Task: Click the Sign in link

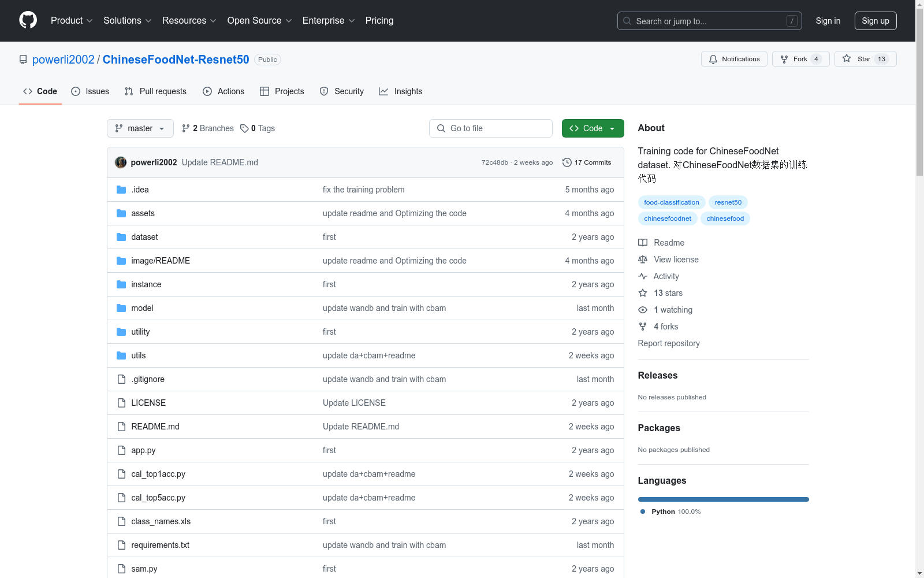Action: pyautogui.click(x=828, y=21)
